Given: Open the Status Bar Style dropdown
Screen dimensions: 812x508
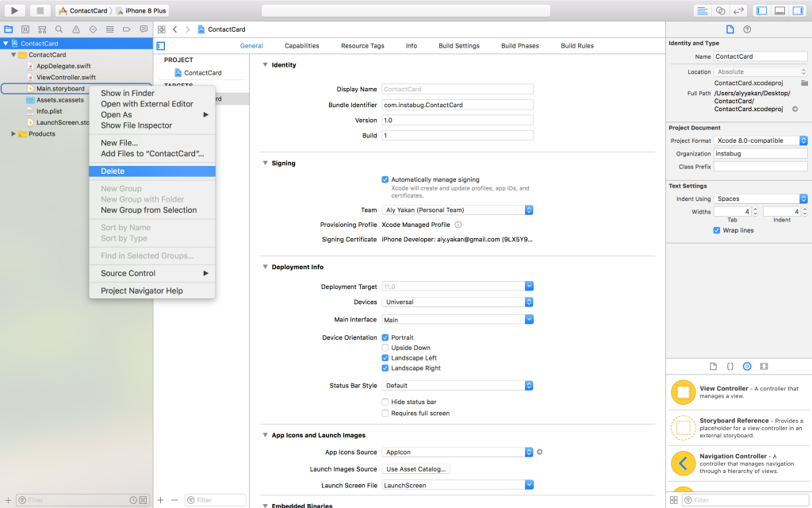Looking at the screenshot, I should click(529, 387).
